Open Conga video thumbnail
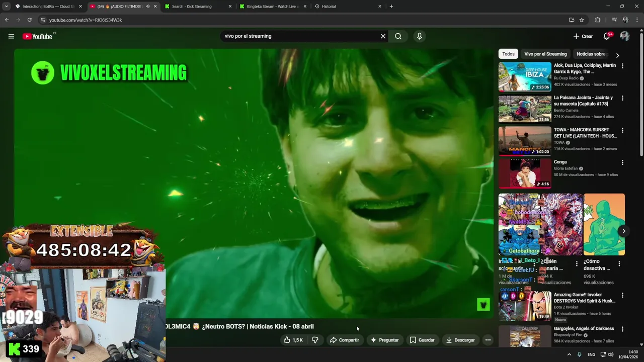The width and height of the screenshot is (644, 362). pos(525,173)
